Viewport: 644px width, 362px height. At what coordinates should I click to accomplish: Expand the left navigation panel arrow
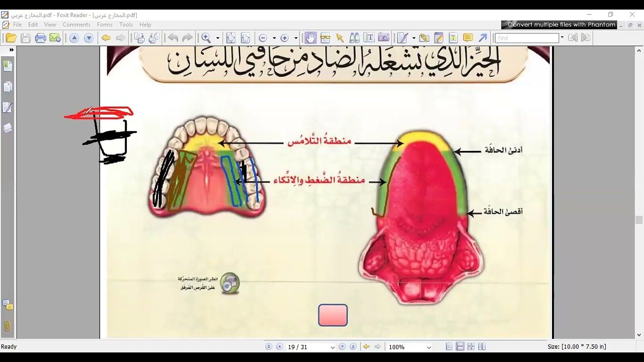[12, 50]
